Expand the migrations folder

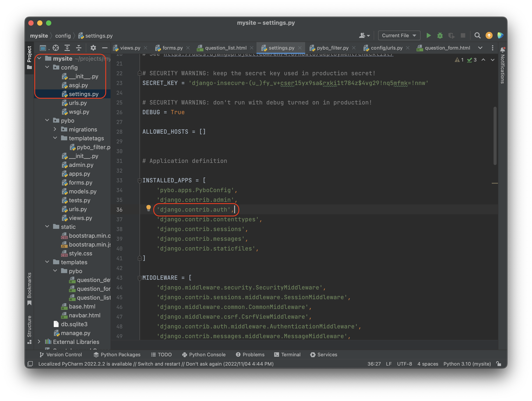55,129
